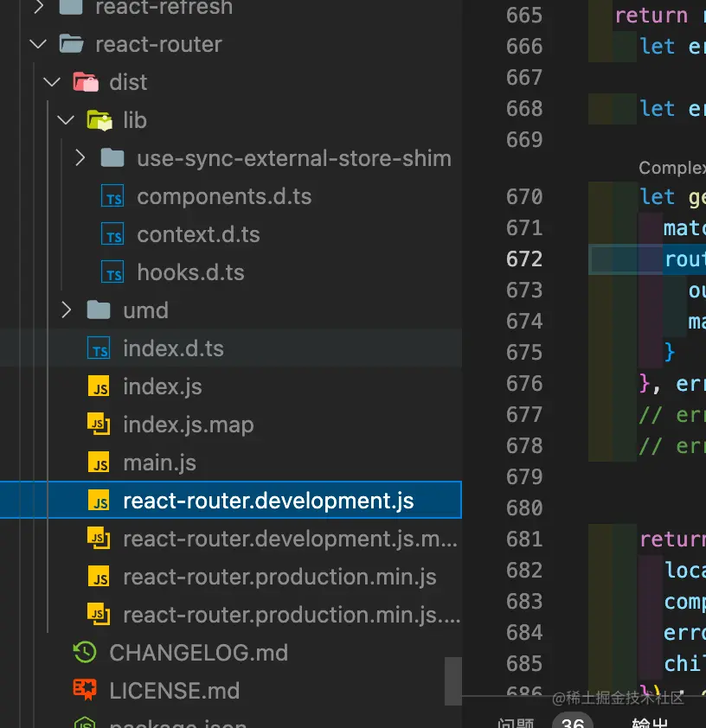
Task: Open the truncated react-router.production.min.js.... map file
Action: [292, 616]
